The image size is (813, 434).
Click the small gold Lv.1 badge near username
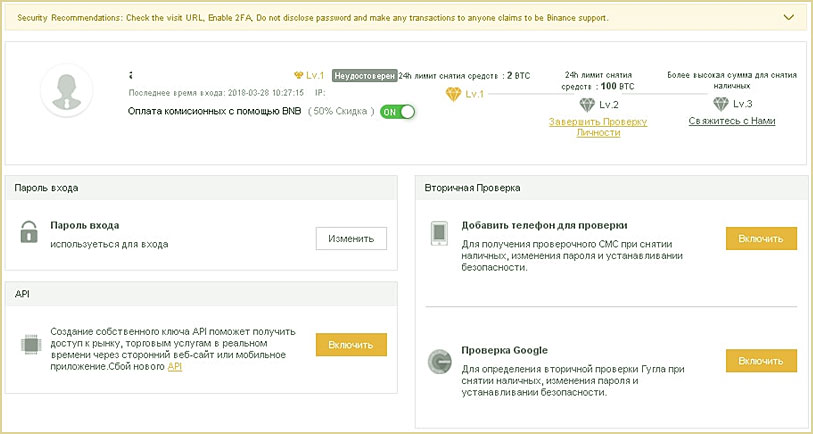(309, 75)
